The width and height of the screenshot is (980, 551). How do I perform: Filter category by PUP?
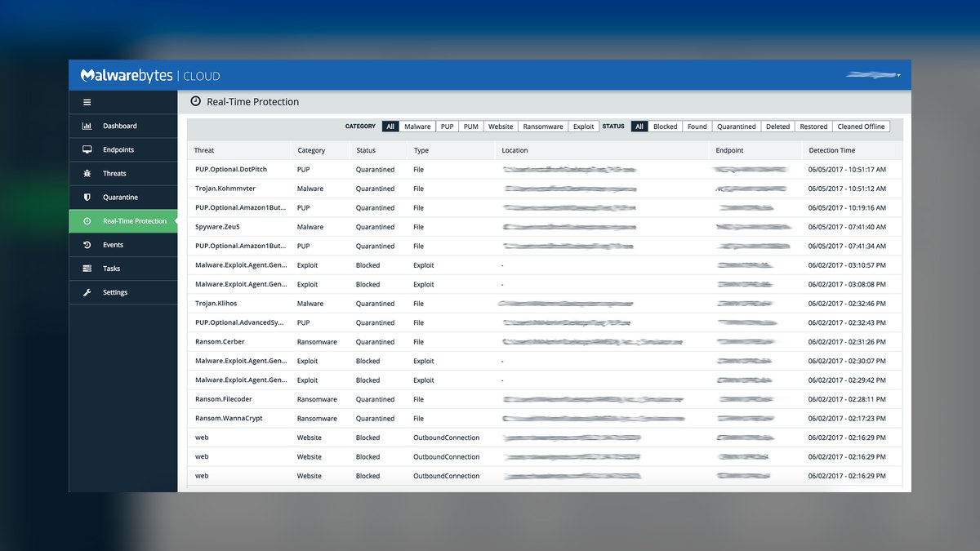(447, 127)
